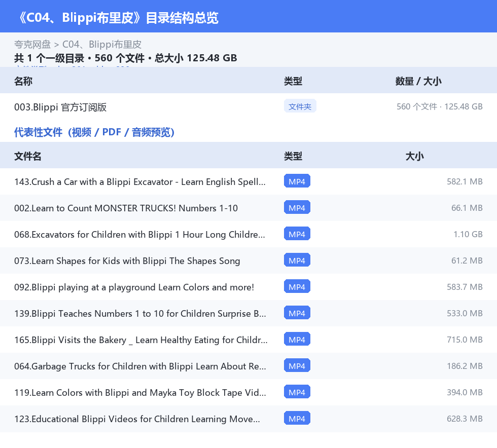The height and width of the screenshot is (448, 497).
Task: Click the 628.3 MB size value
Action: (x=465, y=418)
